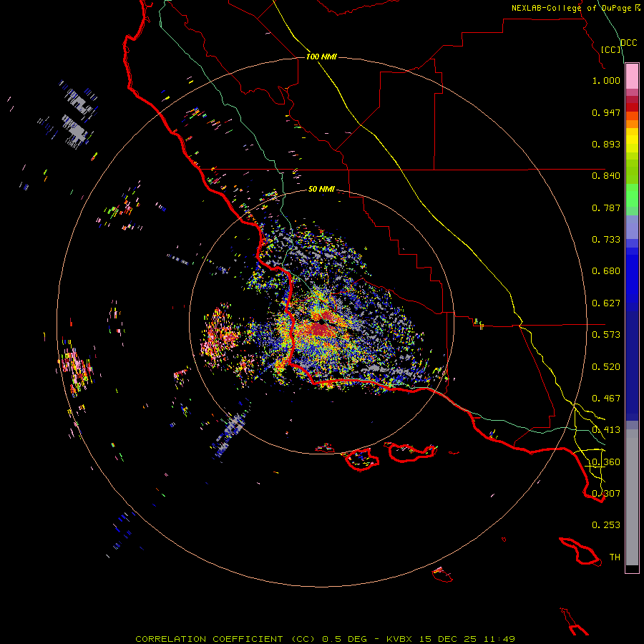
Task: Click the 0.307 color scale label
Action: pos(606,494)
